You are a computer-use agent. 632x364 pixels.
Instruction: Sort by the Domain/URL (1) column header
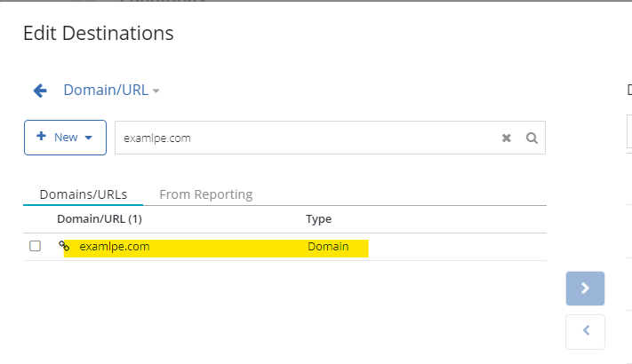pos(100,218)
